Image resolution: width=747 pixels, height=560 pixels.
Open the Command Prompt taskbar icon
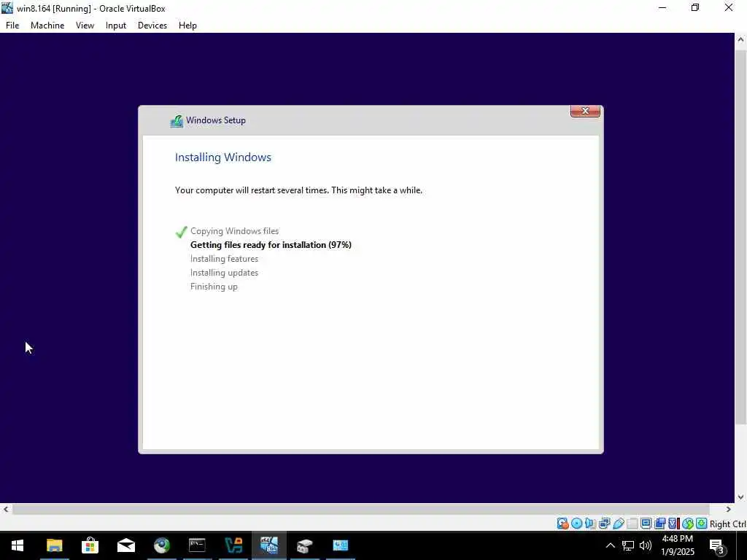(x=197, y=545)
